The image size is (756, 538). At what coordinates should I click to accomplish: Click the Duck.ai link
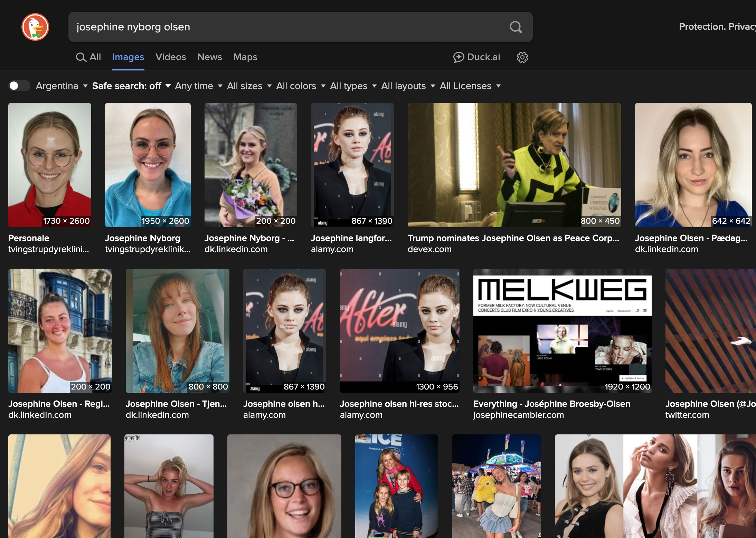pyautogui.click(x=477, y=57)
